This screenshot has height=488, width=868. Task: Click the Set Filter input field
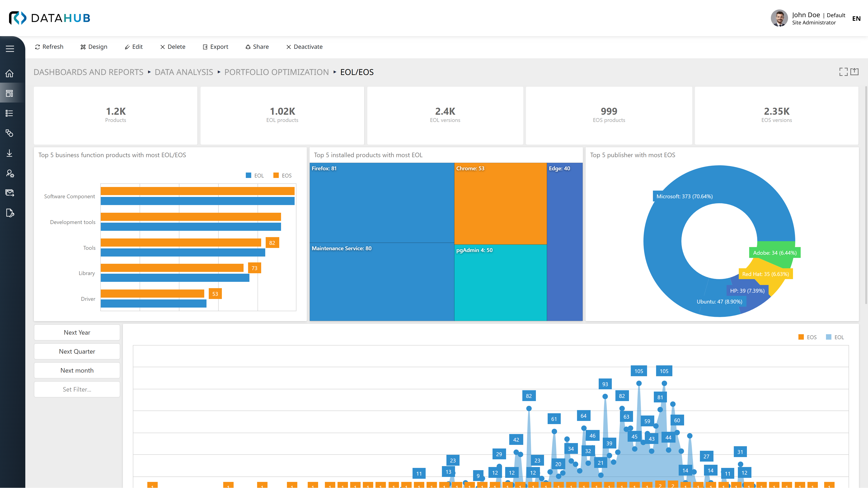[x=77, y=389]
